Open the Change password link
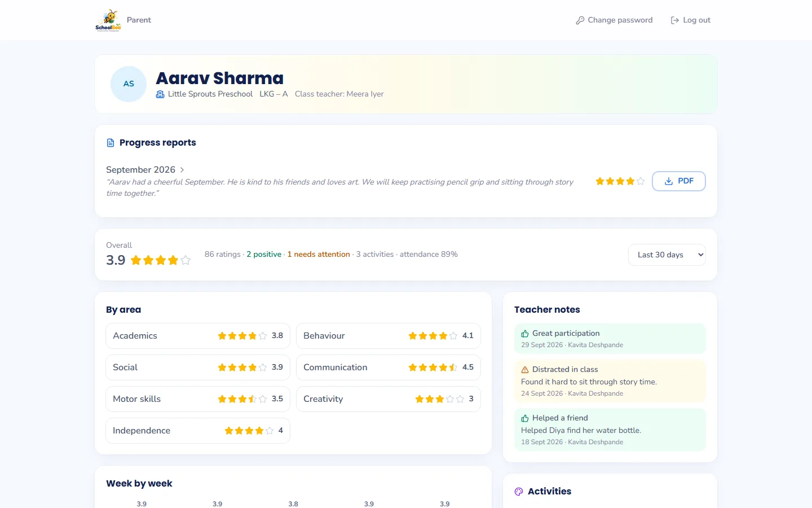This screenshot has width=812, height=508. 614,20
